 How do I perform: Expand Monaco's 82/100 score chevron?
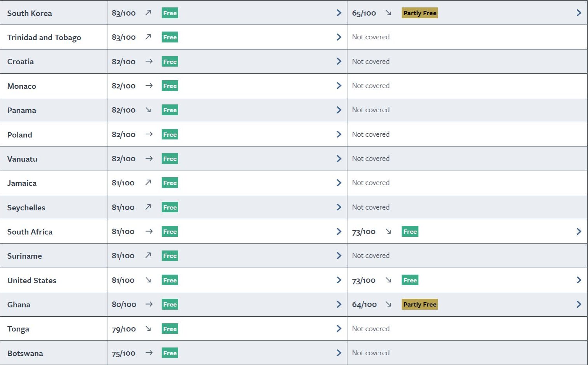pos(339,86)
